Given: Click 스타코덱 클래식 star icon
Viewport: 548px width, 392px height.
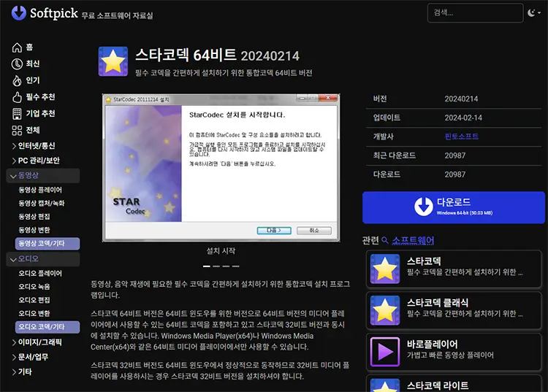Looking at the screenshot, I should point(385,310).
